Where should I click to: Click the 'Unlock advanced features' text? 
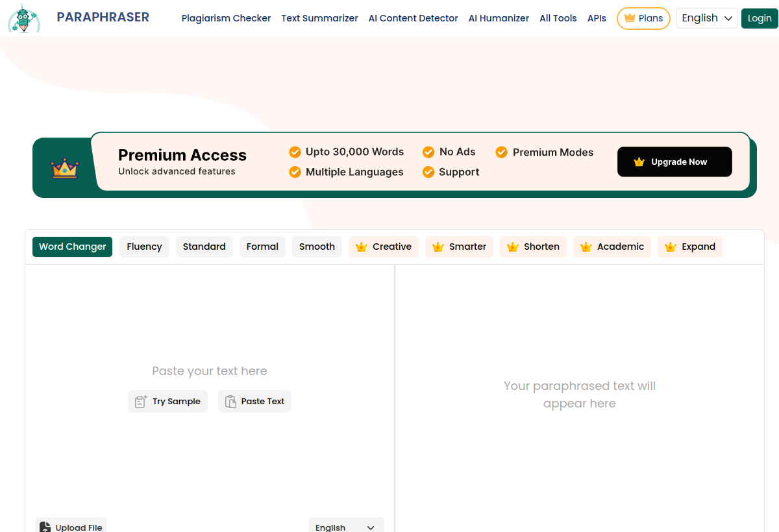(177, 171)
